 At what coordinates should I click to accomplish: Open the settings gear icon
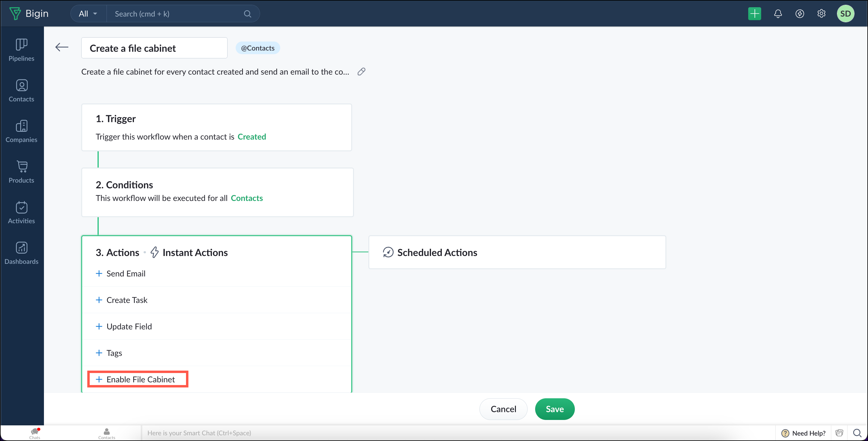(821, 14)
